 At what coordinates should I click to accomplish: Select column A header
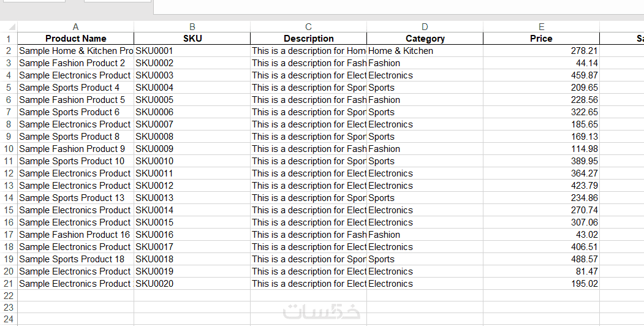click(x=75, y=26)
